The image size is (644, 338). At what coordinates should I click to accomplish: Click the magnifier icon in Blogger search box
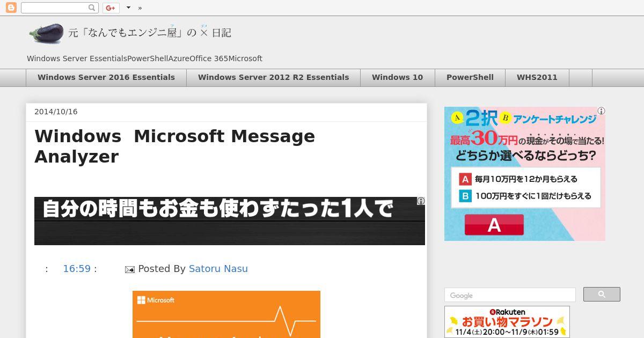92,8
